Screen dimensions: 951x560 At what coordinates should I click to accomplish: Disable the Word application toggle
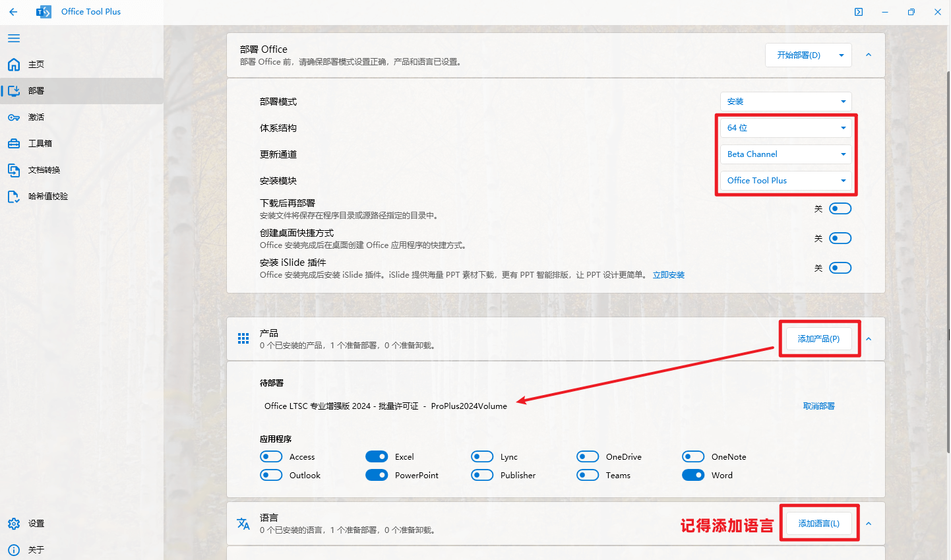(693, 474)
